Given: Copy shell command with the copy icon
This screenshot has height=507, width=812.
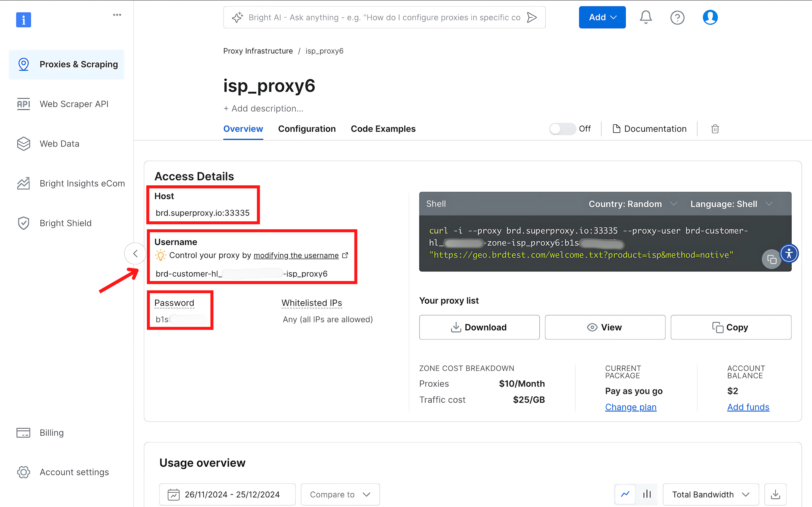Looking at the screenshot, I should click(x=771, y=259).
